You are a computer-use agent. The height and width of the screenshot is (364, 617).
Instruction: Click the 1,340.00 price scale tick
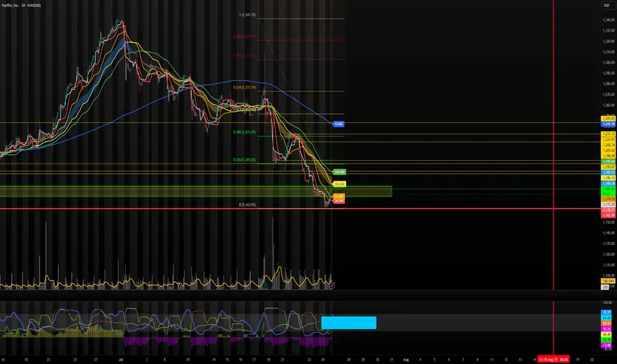(x=609, y=20)
